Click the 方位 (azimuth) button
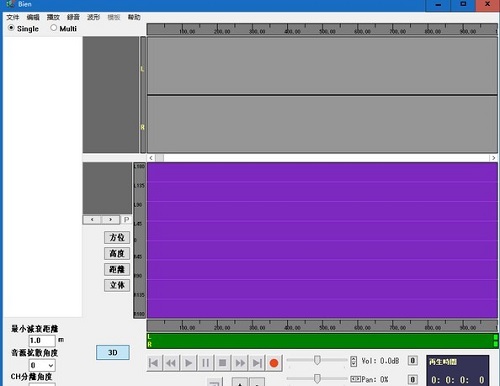Image resolution: width=500 pixels, height=386 pixels. pos(117,238)
